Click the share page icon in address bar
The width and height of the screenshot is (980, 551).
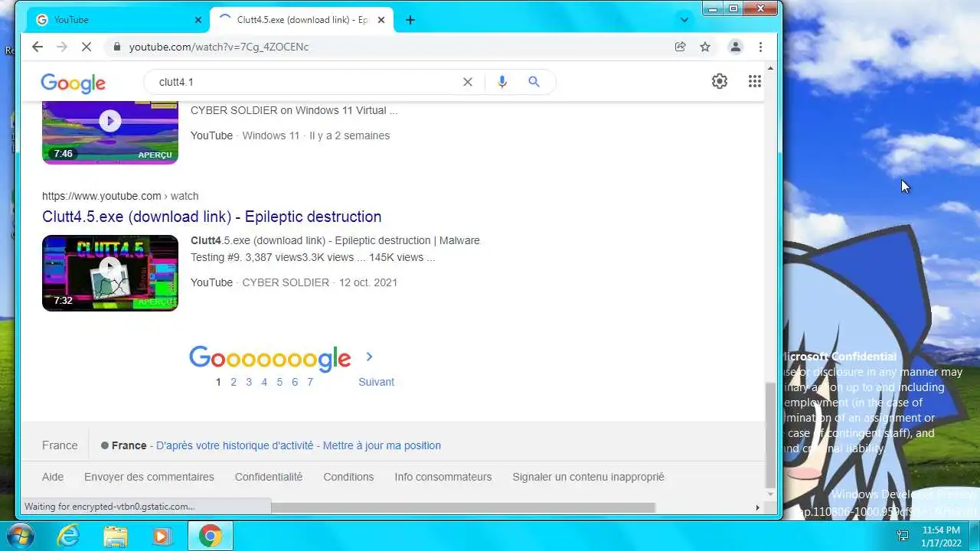[680, 47]
